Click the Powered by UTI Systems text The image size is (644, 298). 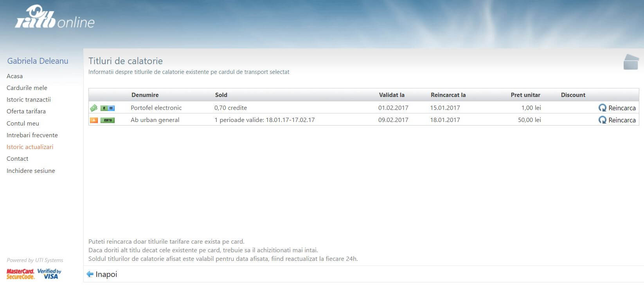point(35,260)
